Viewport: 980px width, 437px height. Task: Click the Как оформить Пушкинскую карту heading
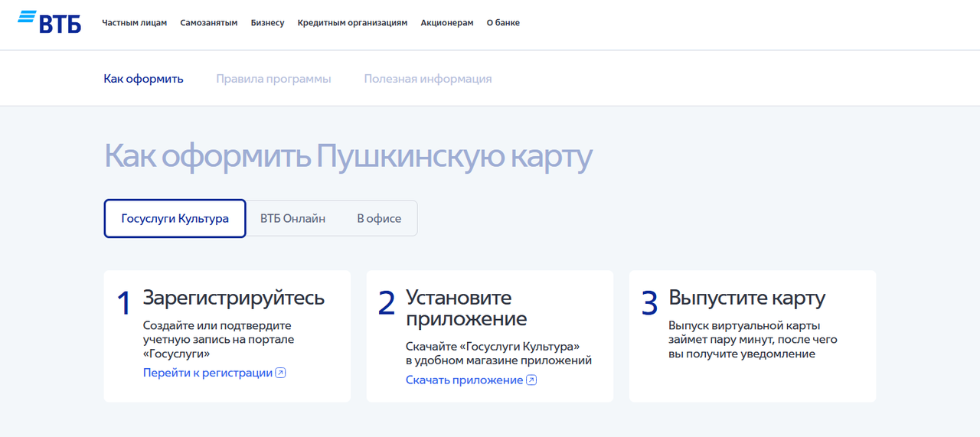pyautogui.click(x=348, y=157)
